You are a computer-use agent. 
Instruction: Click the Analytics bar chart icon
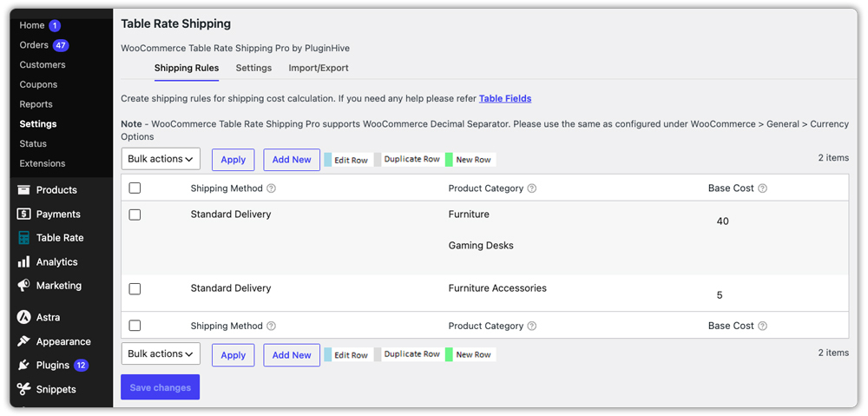pos(23,262)
